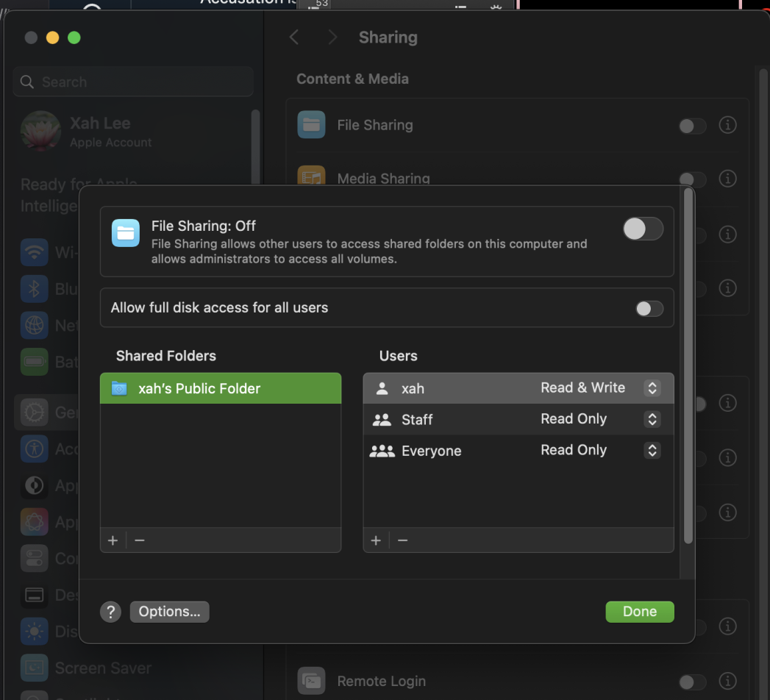The image size is (770, 700).
Task: Open Network settings globe icon
Action: [x=35, y=325]
